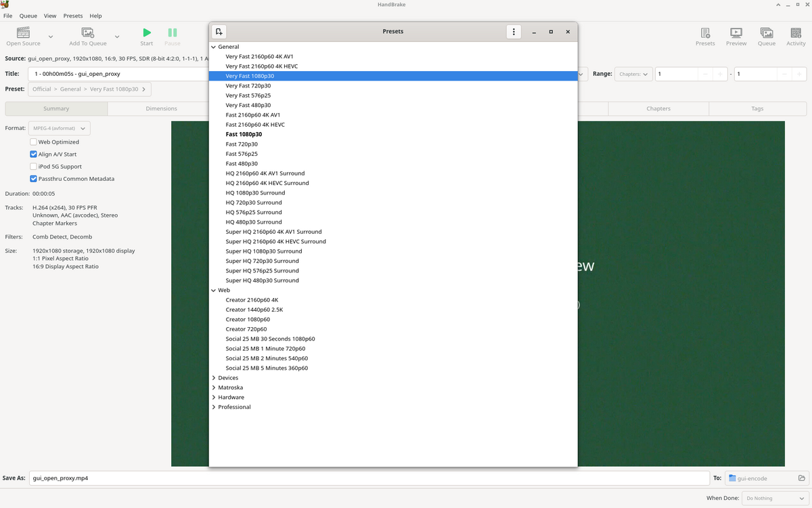Collapse the Web preset category
Image resolution: width=812 pixels, height=508 pixels.
(214, 290)
